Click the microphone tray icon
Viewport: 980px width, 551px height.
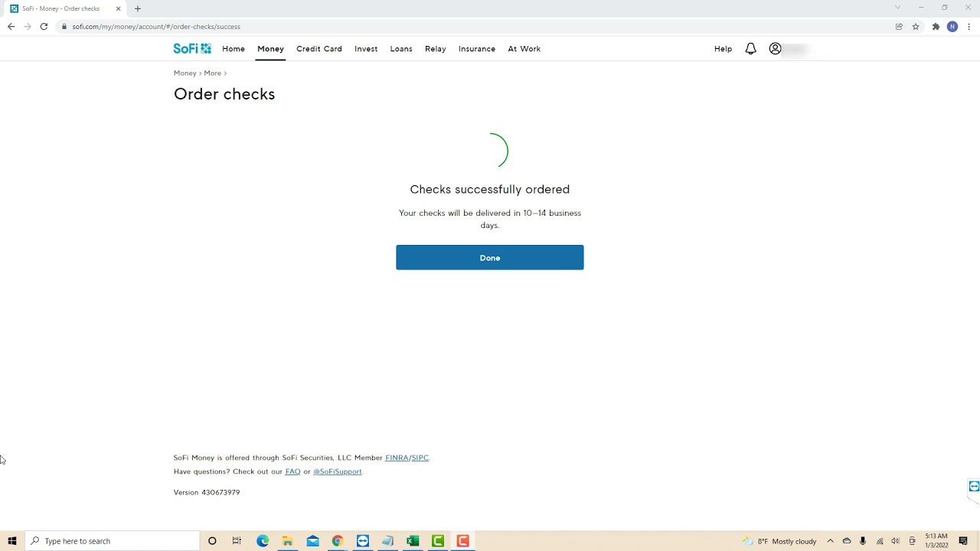pos(863,541)
